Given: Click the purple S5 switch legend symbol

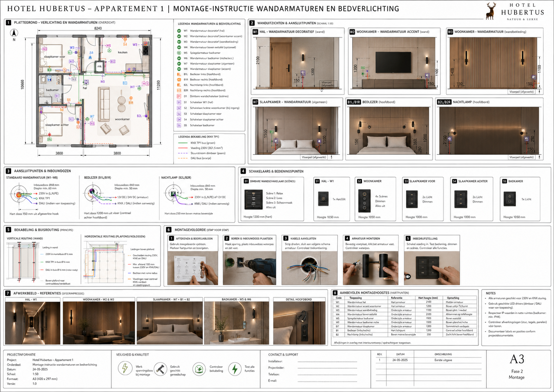Looking at the screenshot, I should 179,126.
